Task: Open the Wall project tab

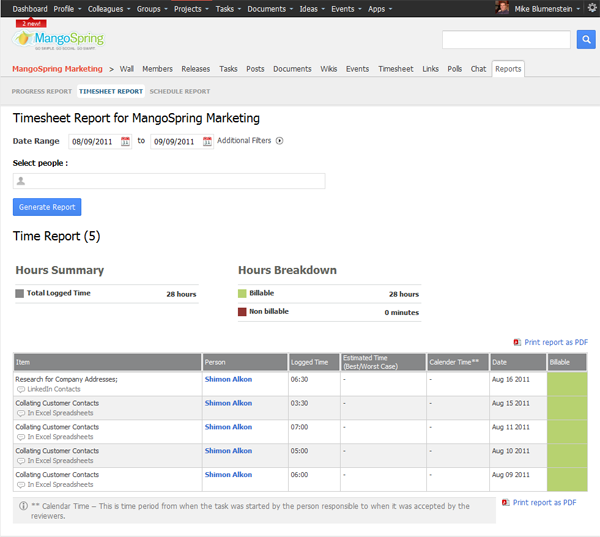Action: (127, 69)
